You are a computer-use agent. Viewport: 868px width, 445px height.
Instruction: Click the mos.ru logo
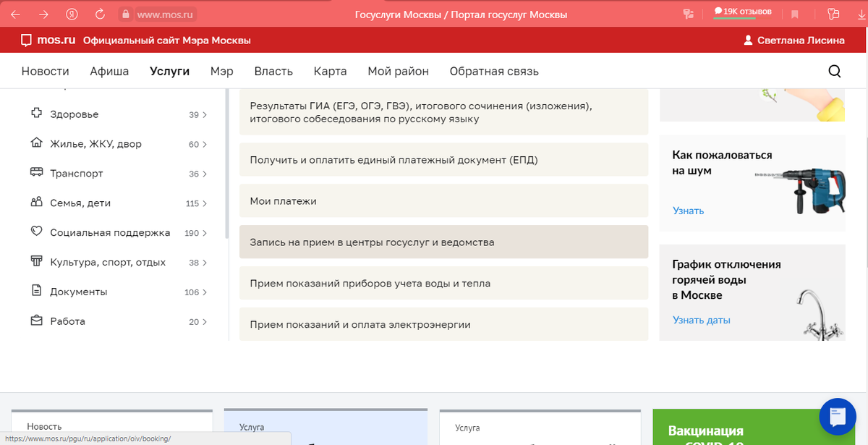[48, 41]
